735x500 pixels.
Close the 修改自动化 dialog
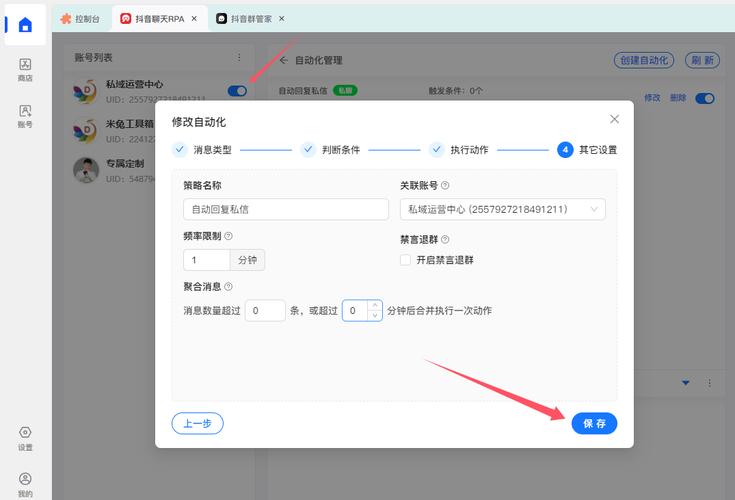pyautogui.click(x=615, y=119)
